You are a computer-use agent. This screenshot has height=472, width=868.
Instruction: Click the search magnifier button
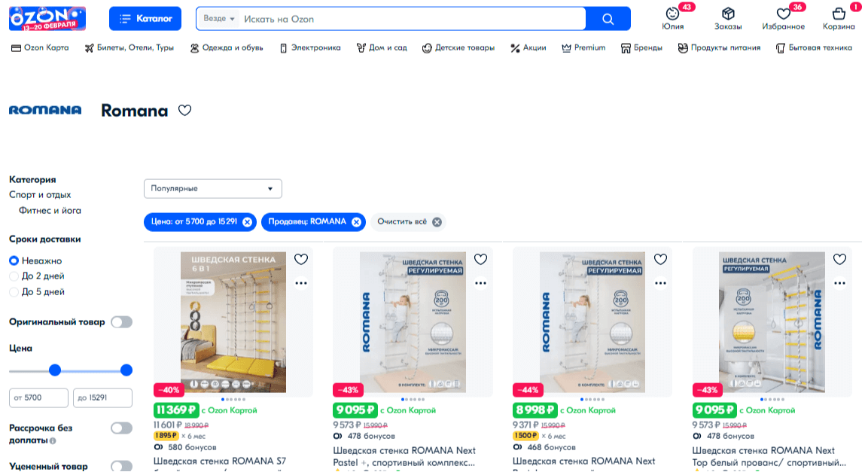click(x=608, y=19)
